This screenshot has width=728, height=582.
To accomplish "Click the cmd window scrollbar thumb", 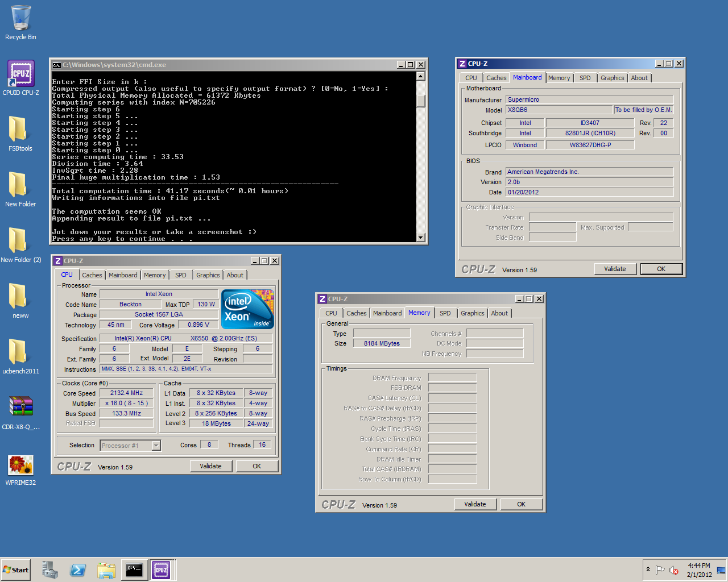I will 421,101.
